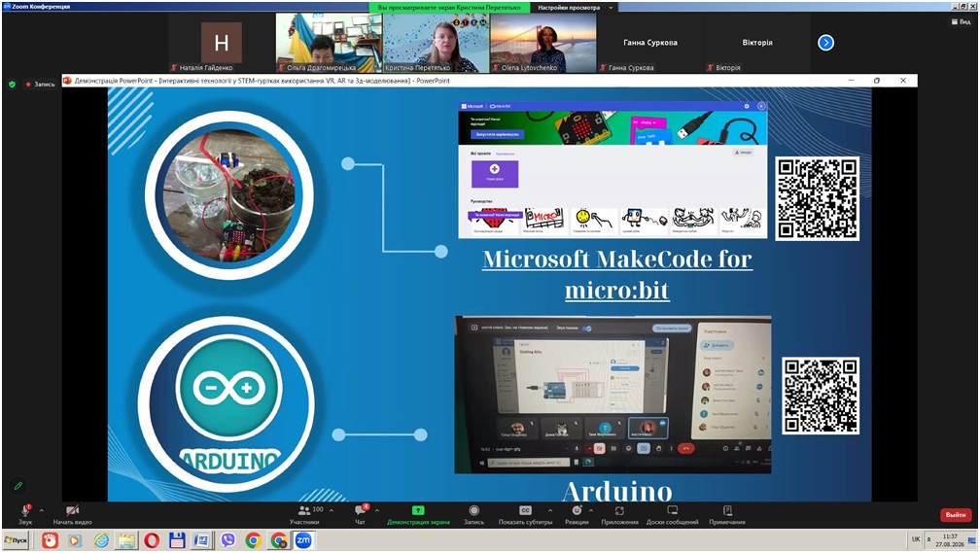Expand subtitles options arrow
This screenshot has width=980, height=553.
(550, 510)
